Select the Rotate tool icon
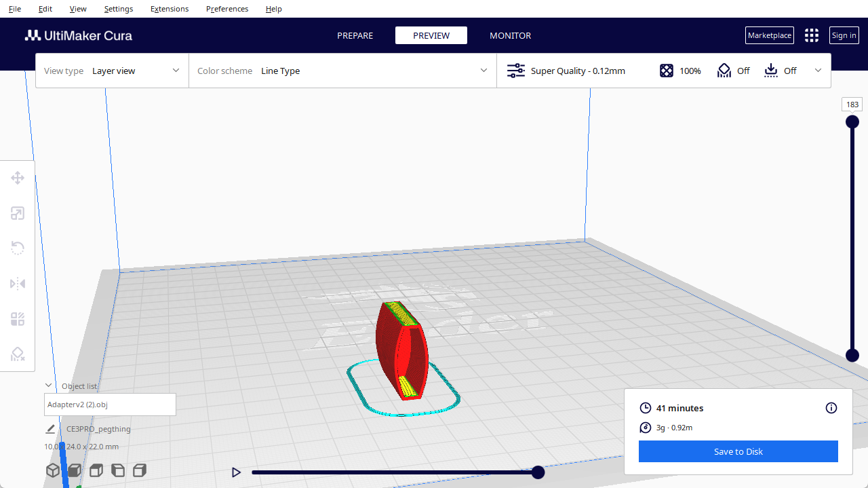This screenshot has height=488, width=868. pos(18,248)
